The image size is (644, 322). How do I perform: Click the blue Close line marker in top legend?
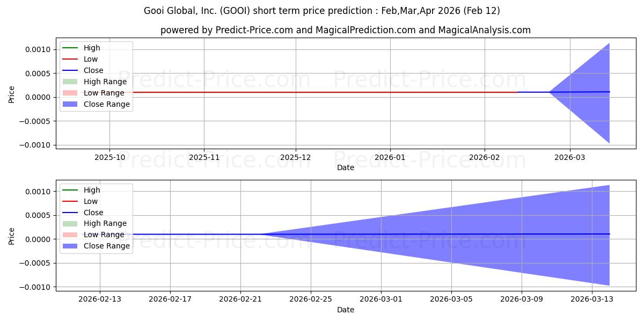tap(70, 70)
